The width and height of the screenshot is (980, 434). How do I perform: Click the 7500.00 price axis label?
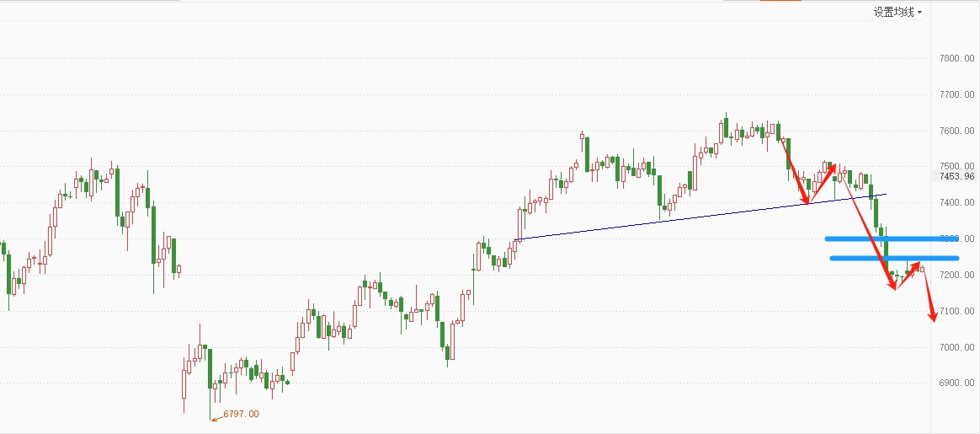pyautogui.click(x=957, y=166)
